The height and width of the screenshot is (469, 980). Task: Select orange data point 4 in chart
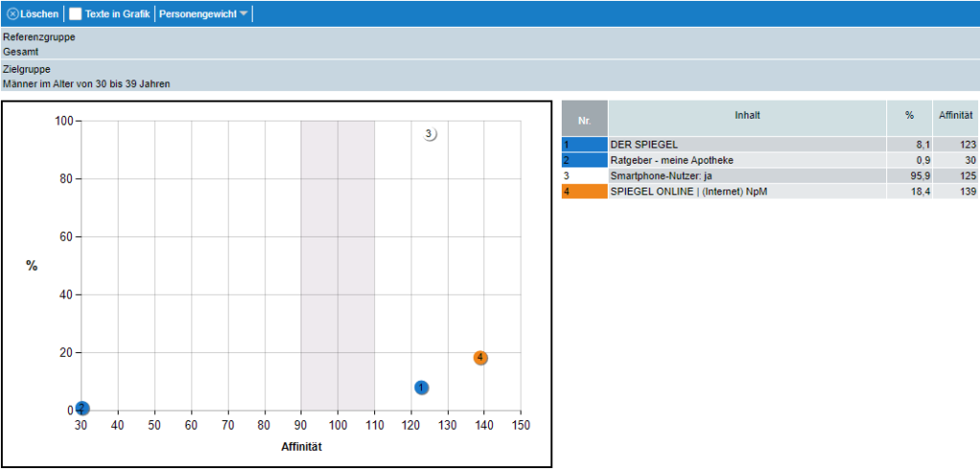(480, 358)
